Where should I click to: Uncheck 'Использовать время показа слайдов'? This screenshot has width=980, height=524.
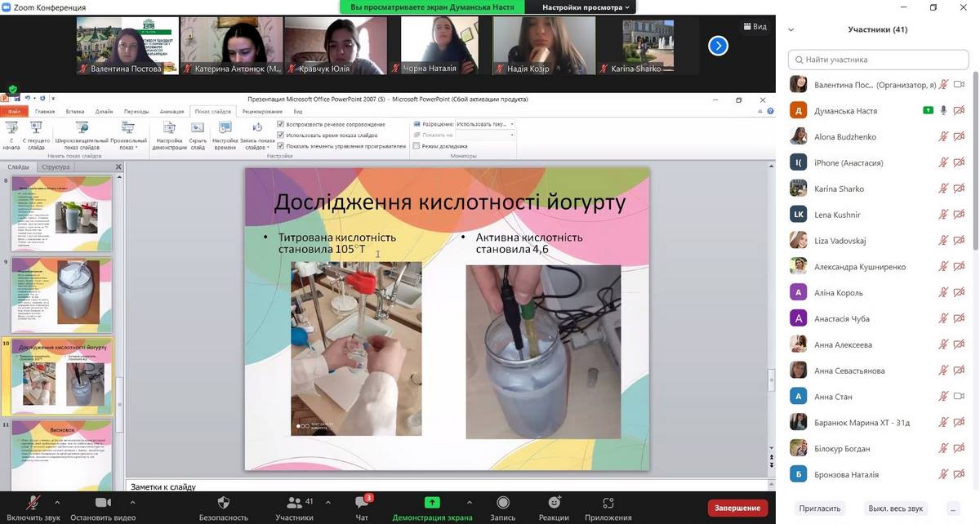click(281, 135)
